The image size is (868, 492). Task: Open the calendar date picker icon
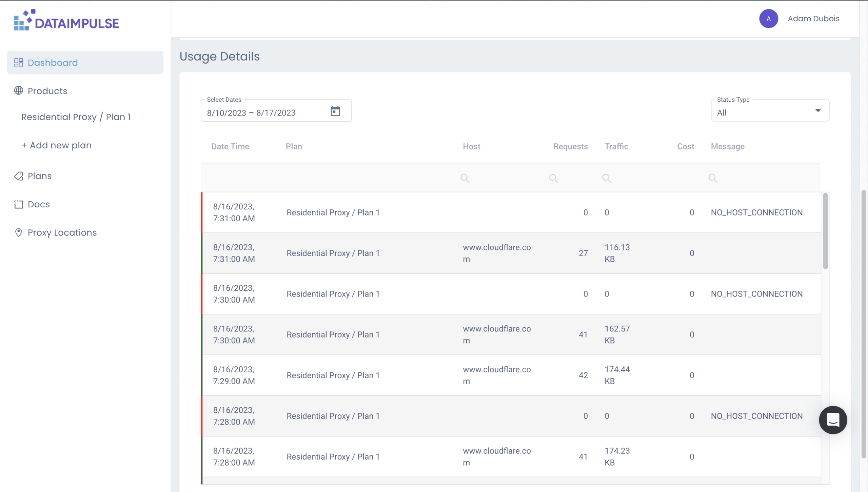tap(335, 111)
